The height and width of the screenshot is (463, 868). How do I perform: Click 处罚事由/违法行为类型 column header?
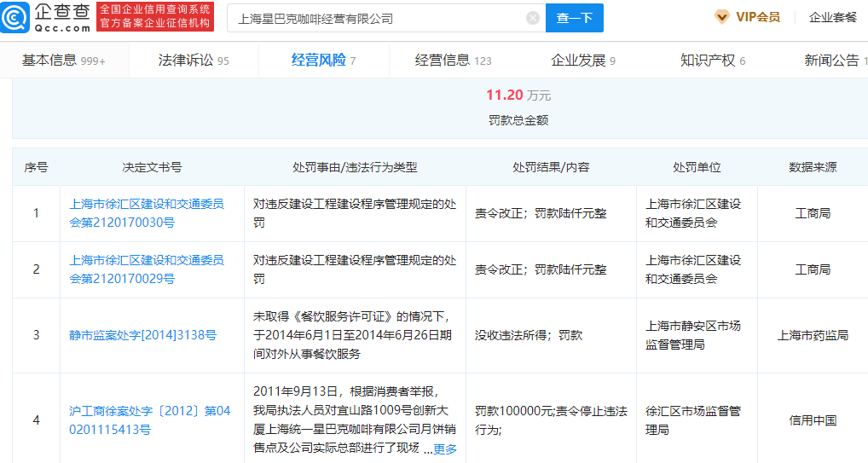click(355, 167)
